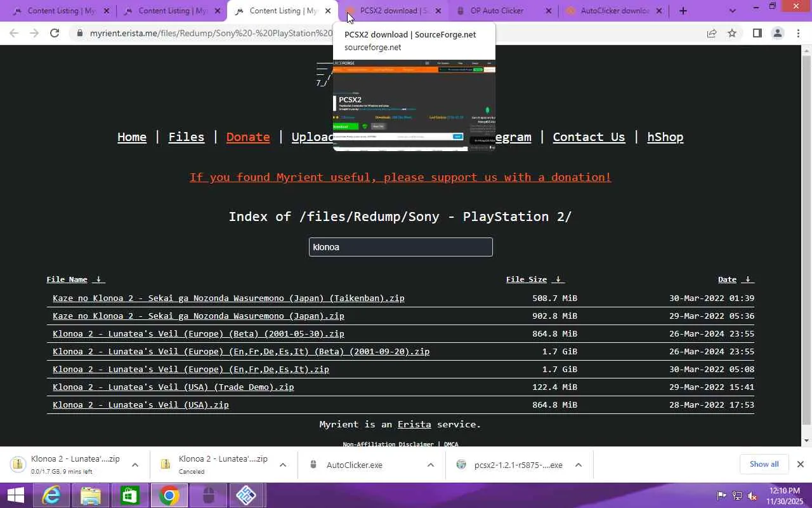Open the Store app in taskbar
The height and width of the screenshot is (508, 812).
click(x=130, y=495)
